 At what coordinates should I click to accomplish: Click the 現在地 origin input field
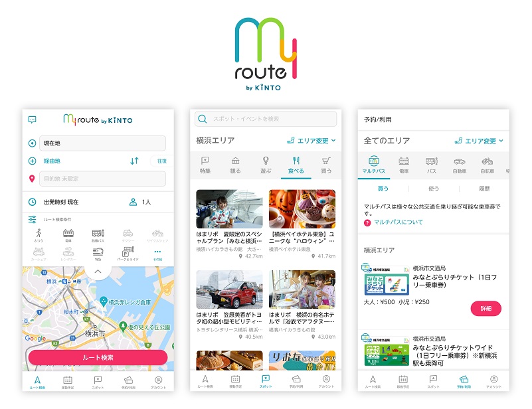pos(102,143)
